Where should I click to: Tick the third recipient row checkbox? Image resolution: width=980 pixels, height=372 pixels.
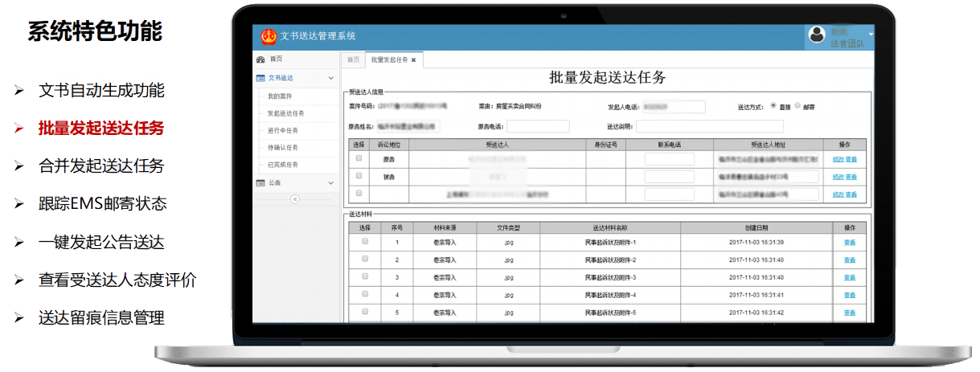359,193
